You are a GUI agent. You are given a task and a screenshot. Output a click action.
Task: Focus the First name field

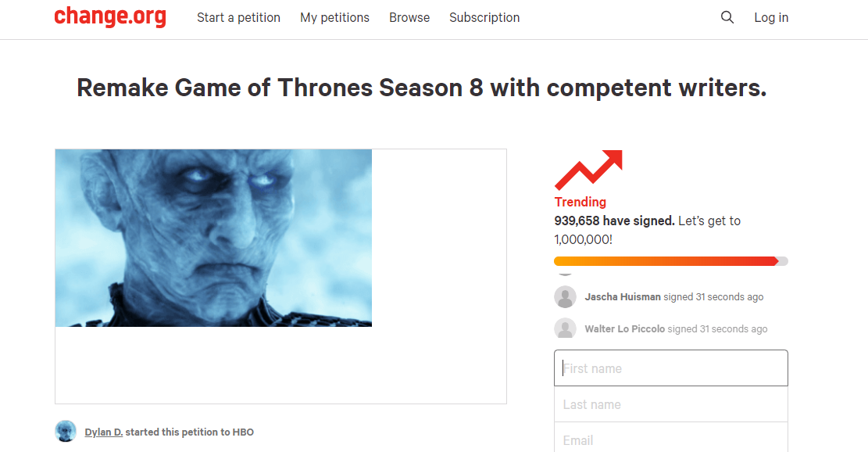pyautogui.click(x=670, y=368)
